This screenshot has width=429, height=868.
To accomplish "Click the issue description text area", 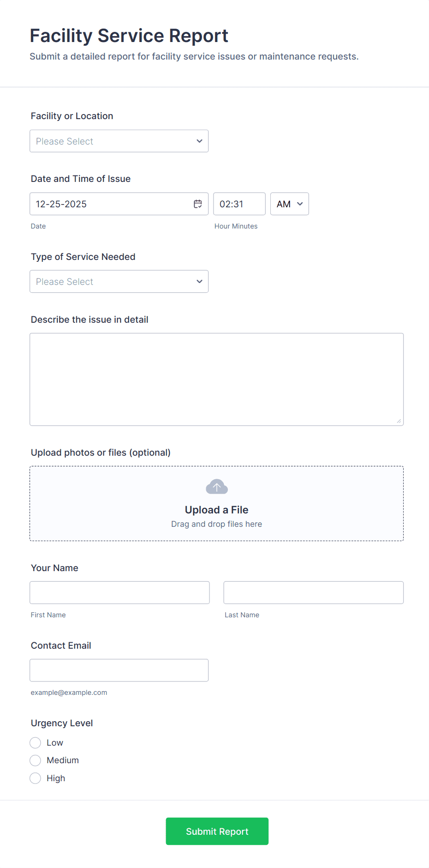I will tap(216, 379).
